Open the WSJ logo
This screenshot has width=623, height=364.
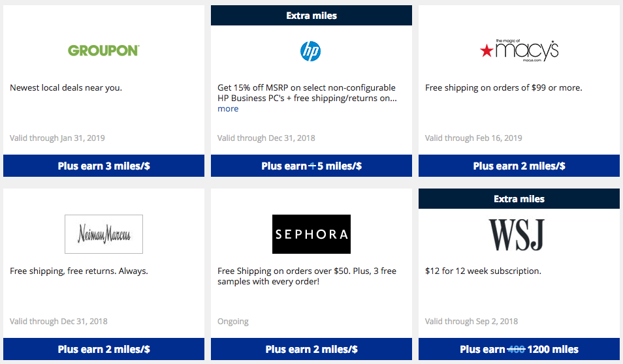point(517,235)
